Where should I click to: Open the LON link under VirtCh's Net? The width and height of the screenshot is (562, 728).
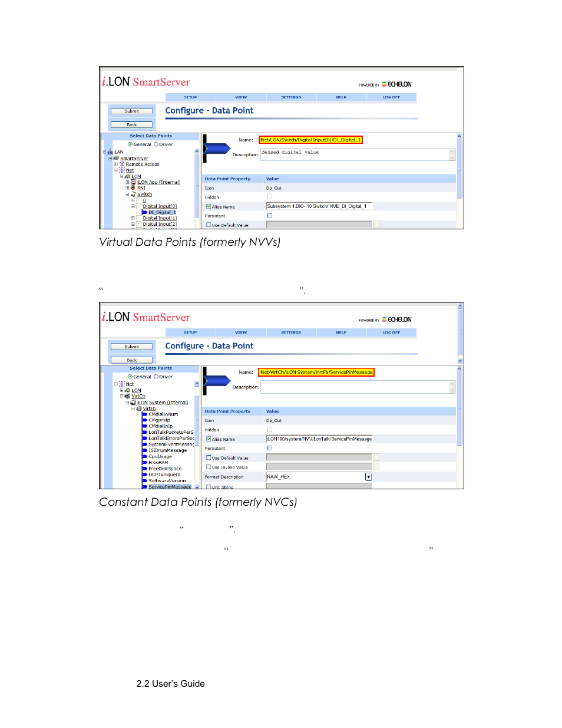coord(136,390)
